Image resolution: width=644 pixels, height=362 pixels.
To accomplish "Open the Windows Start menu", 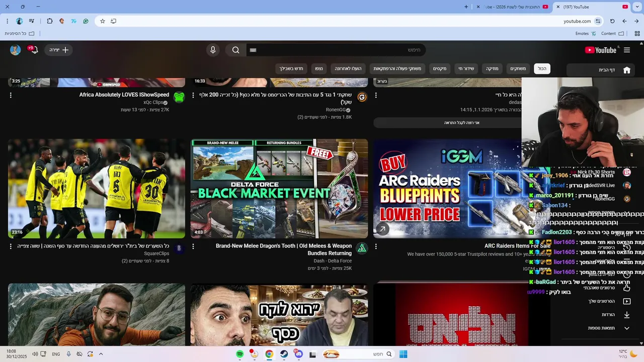I will click(403, 354).
